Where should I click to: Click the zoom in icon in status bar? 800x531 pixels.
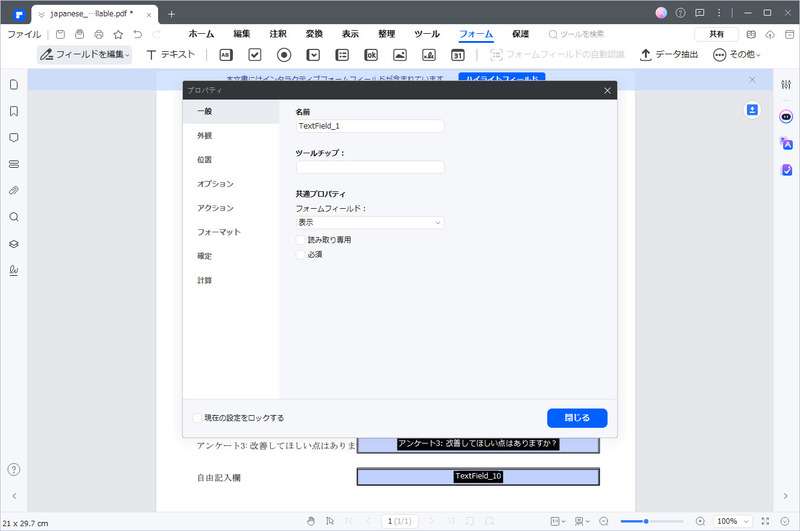tap(700, 521)
